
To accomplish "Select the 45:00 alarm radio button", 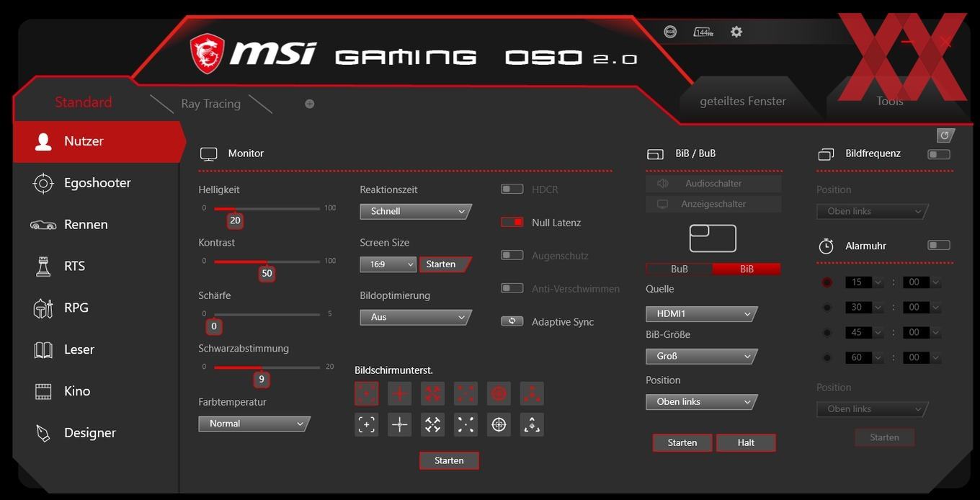I will 827,333.
